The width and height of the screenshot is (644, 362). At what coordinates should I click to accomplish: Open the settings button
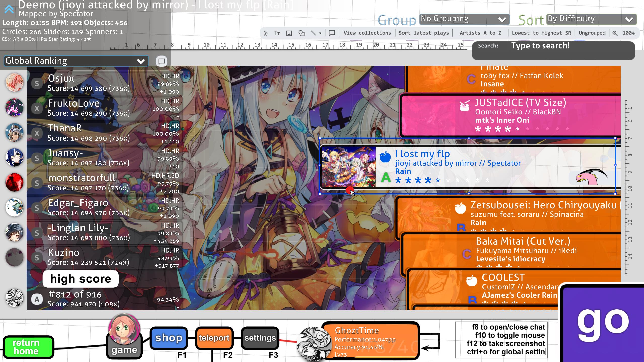tap(260, 338)
